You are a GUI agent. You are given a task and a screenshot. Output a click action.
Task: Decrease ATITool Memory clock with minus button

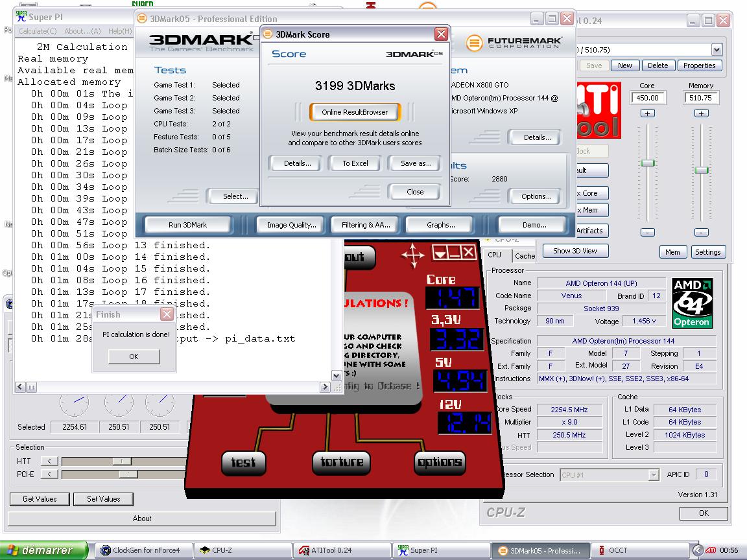point(701,233)
